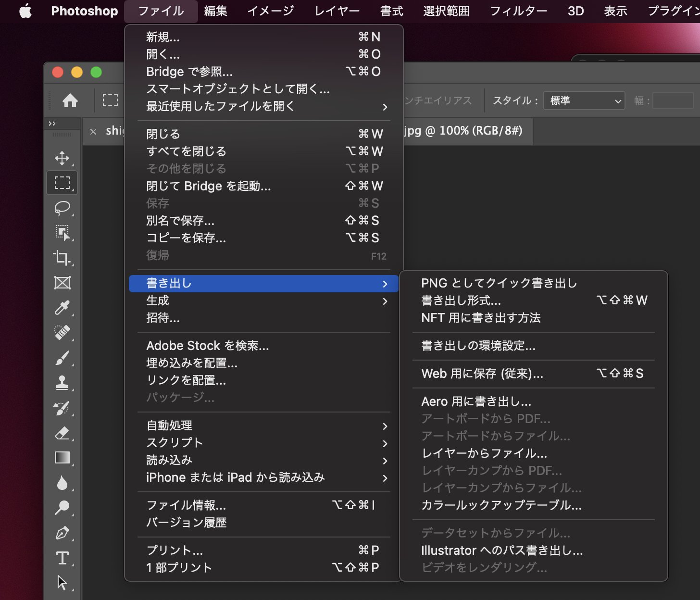Choose 招待... menu item
Viewport: 700px width, 600px height.
[x=263, y=318]
